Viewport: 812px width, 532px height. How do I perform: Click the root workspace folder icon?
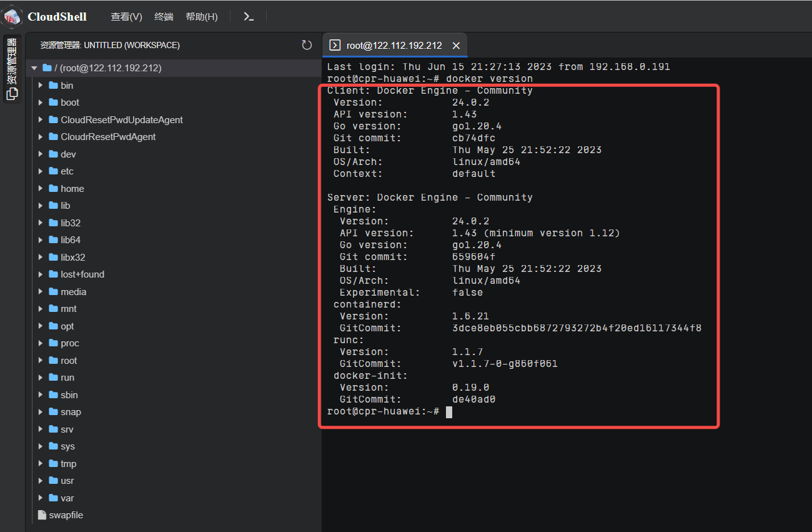[47, 68]
